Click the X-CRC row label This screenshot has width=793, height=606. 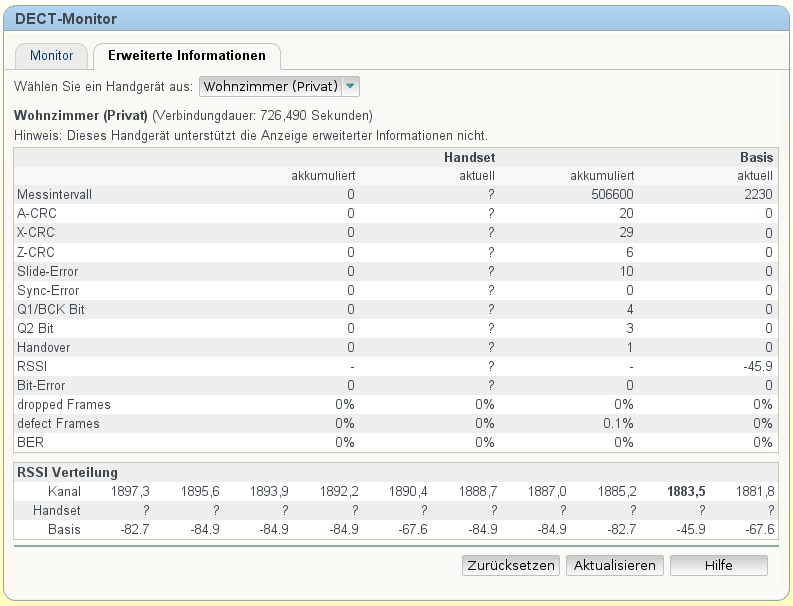[x=36, y=233]
